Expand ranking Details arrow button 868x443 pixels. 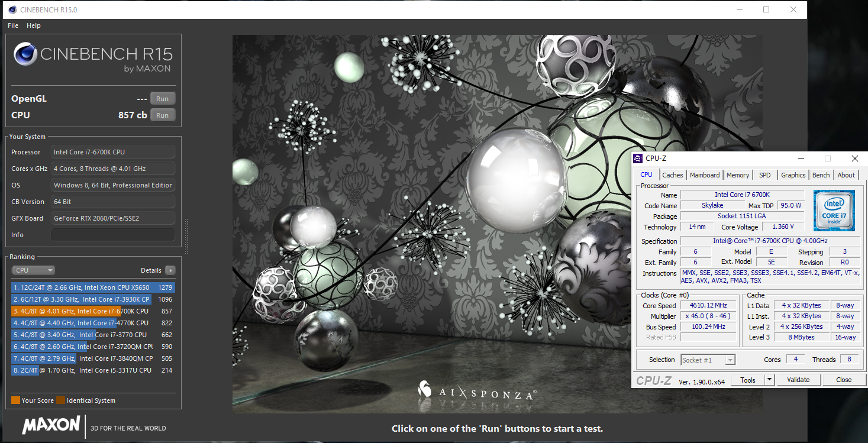coord(170,270)
